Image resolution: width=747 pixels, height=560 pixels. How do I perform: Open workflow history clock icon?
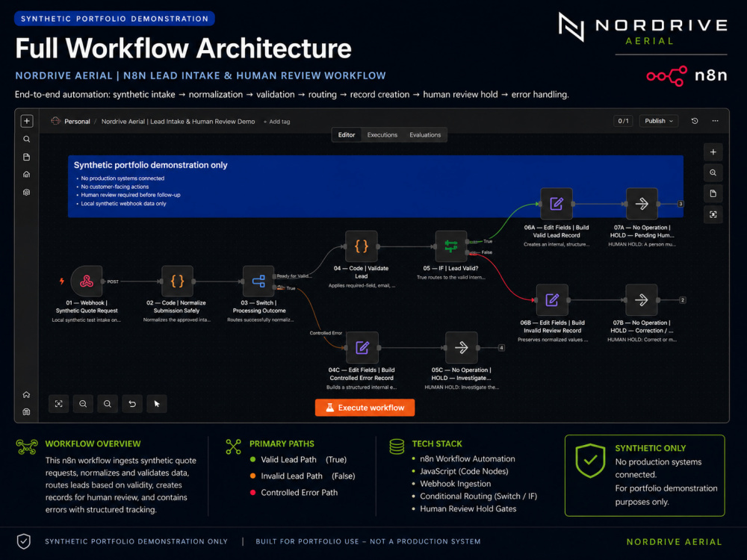tap(695, 121)
